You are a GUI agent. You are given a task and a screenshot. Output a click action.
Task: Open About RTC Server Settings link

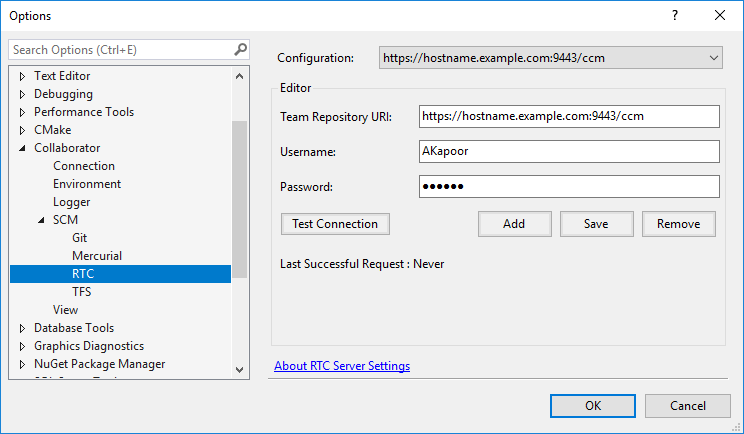[x=342, y=366]
